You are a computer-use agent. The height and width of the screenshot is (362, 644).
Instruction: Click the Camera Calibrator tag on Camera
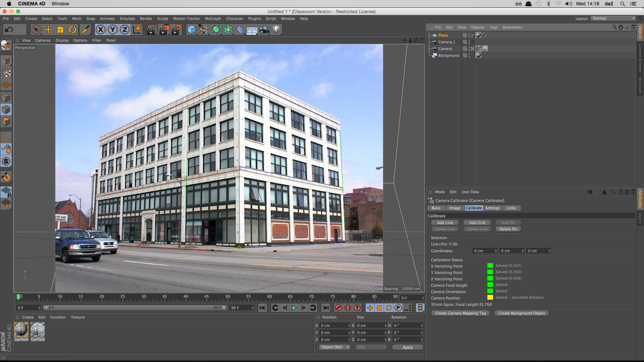tap(478, 49)
